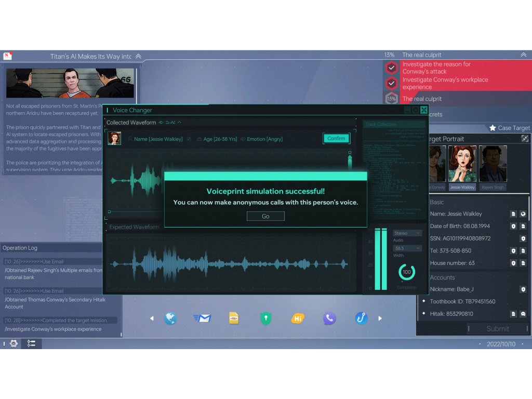
Task: Click the target info panel scrollbar
Action: tap(529, 209)
